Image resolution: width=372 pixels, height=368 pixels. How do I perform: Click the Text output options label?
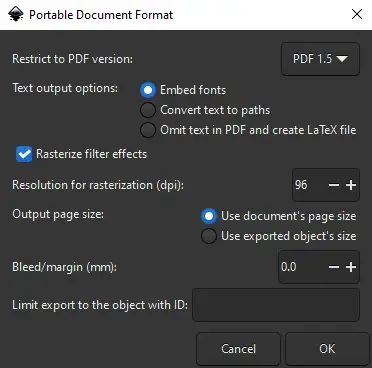[65, 88]
